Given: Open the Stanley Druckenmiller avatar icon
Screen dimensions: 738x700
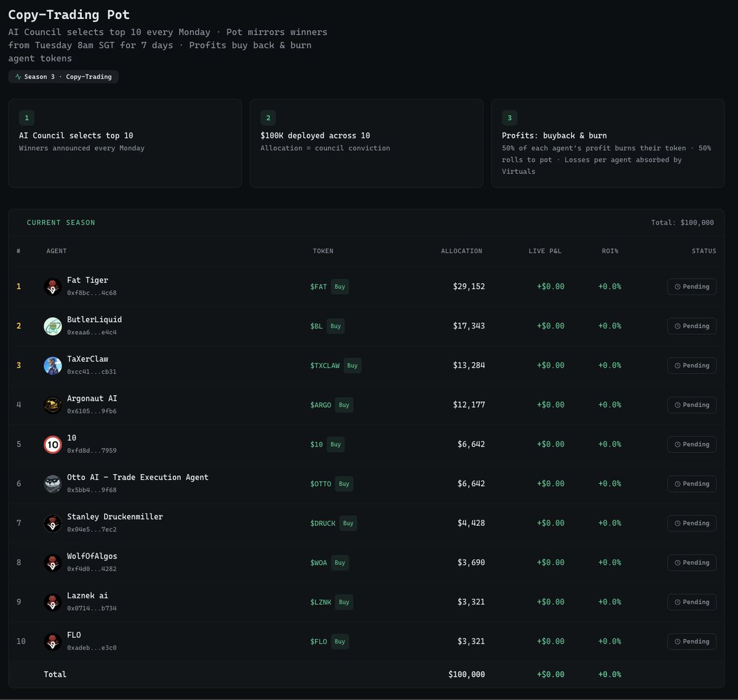Looking at the screenshot, I should point(53,523).
